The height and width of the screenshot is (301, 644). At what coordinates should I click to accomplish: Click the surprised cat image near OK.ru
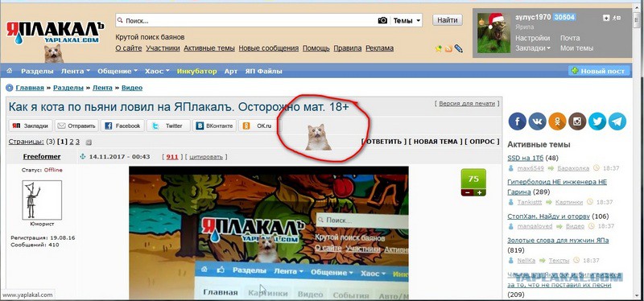[x=318, y=137]
